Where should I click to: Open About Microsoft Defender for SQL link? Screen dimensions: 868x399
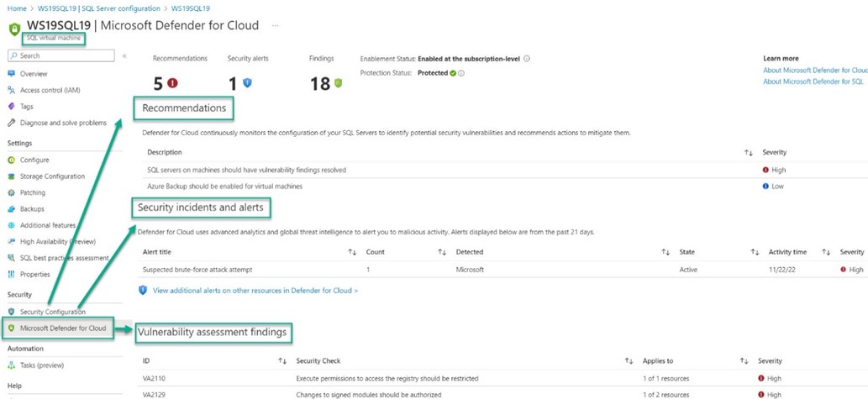813,81
